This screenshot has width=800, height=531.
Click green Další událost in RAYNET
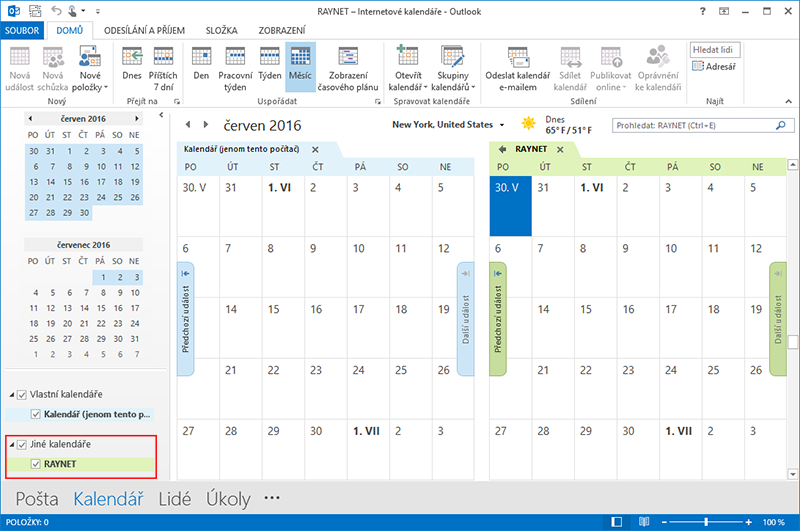pyautogui.click(x=778, y=319)
